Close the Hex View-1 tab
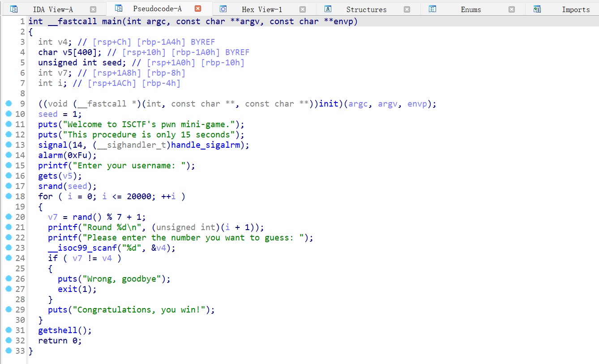Screen dimensions: 599x364 point(303,9)
